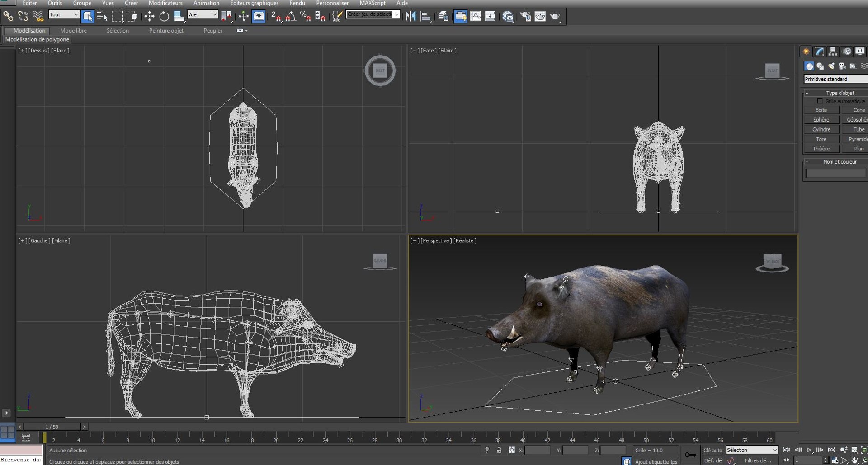
Task: Open the Vue reference coordinate dropdown
Action: tap(202, 14)
